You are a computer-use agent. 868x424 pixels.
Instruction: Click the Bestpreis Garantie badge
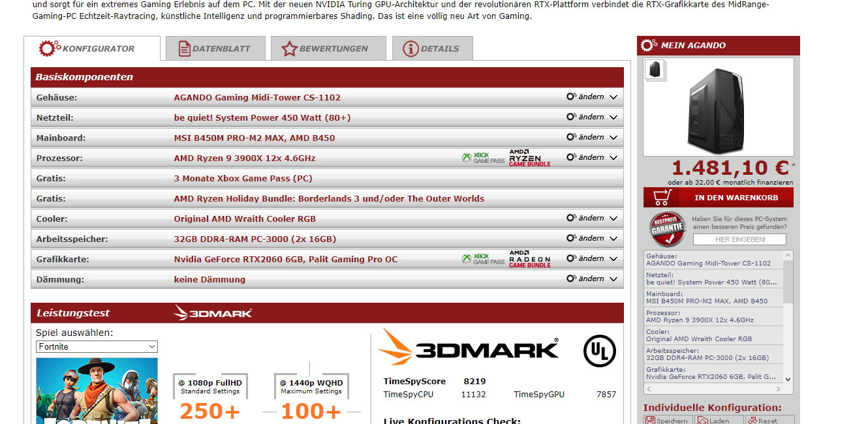668,229
